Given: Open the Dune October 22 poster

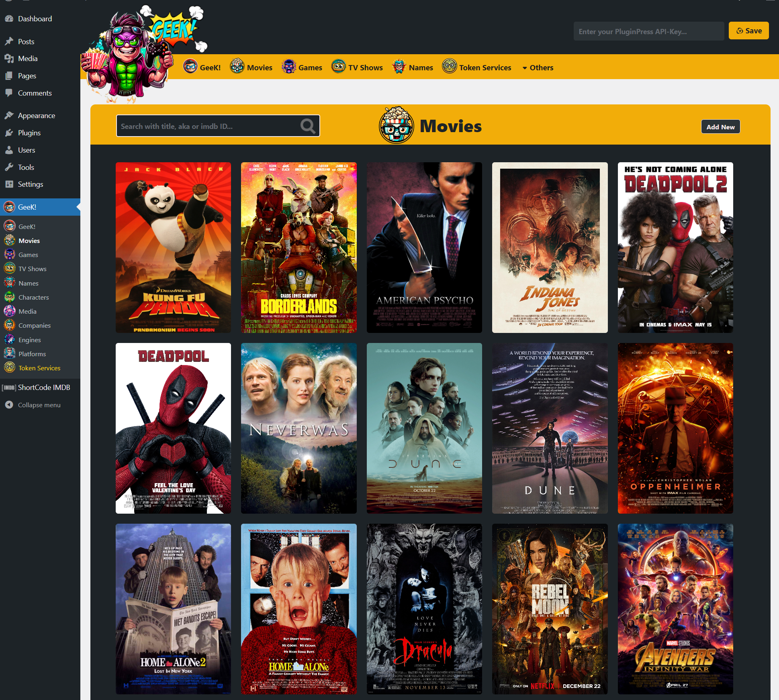Looking at the screenshot, I should point(424,428).
